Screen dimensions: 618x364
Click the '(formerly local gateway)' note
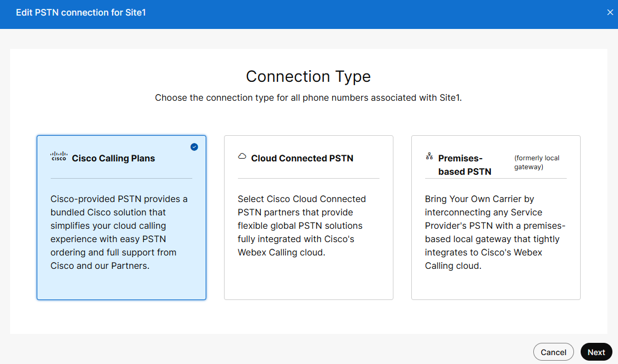coord(537,163)
